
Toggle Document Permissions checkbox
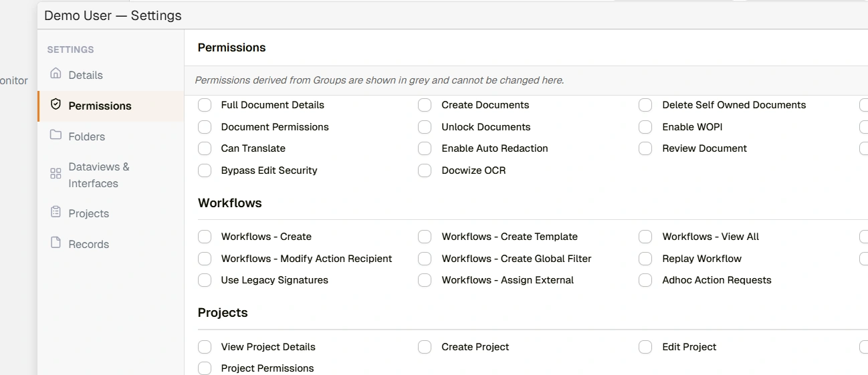click(x=205, y=127)
